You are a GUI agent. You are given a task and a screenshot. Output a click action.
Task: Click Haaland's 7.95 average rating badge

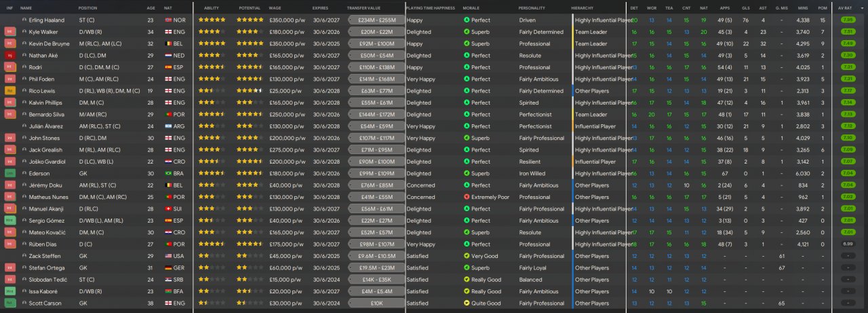click(847, 20)
